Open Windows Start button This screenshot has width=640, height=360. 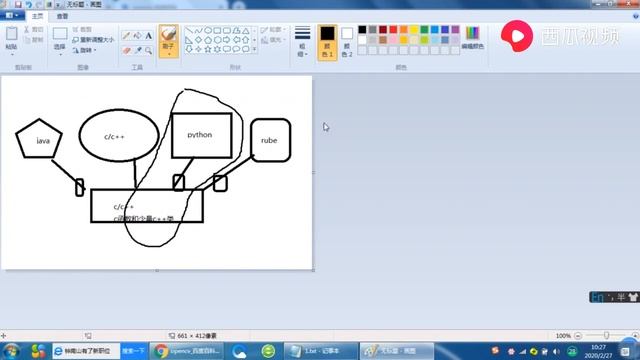pos(11,351)
